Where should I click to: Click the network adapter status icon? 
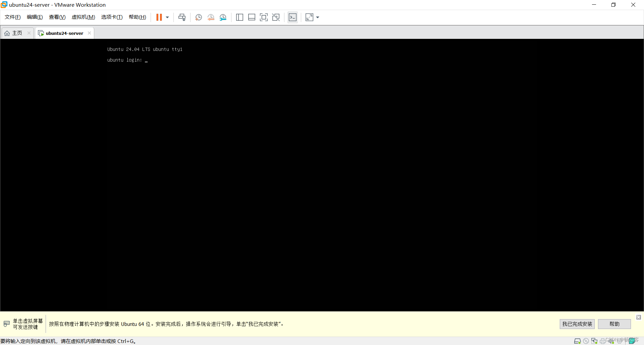coord(594,341)
